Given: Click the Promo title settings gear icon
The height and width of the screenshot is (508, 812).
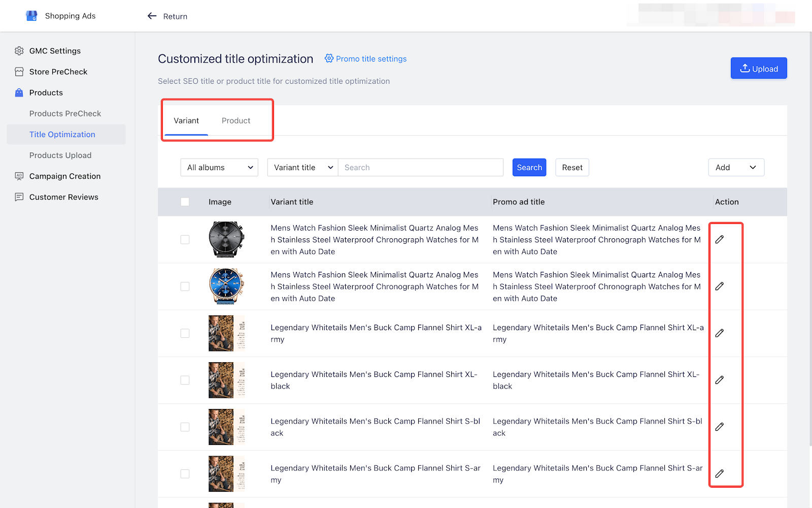Looking at the screenshot, I should coord(329,58).
